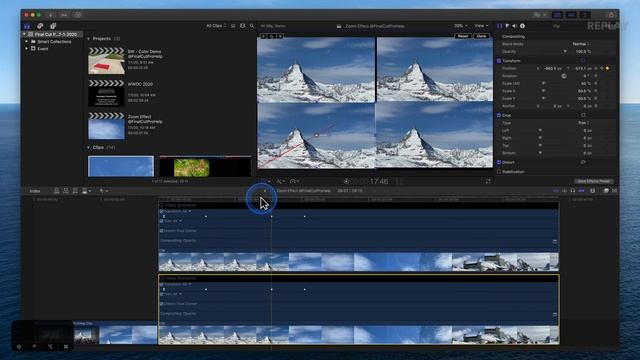The height and width of the screenshot is (360, 640).
Task: Open the All Clips filter dropdown
Action: pyautogui.click(x=216, y=26)
